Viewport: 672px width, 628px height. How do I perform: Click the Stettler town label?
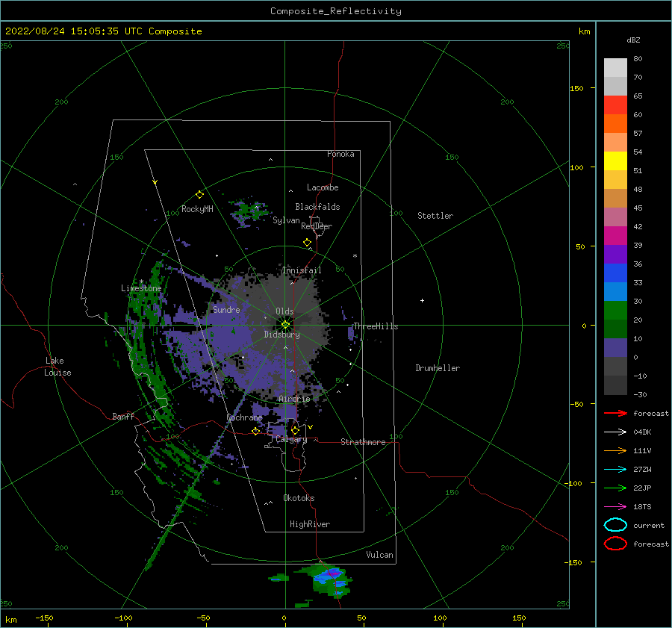click(435, 216)
